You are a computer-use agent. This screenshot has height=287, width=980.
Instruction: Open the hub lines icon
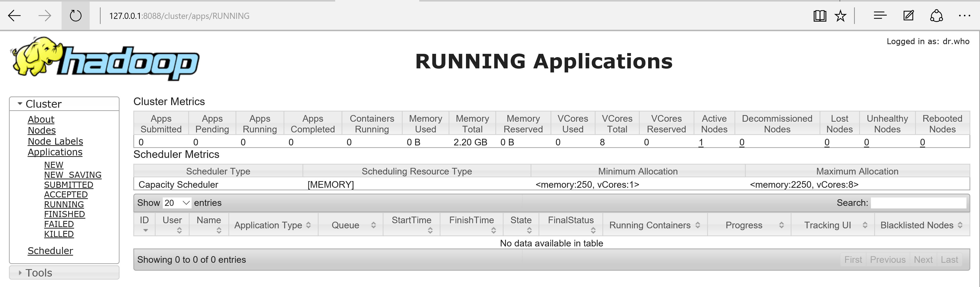pos(880,16)
